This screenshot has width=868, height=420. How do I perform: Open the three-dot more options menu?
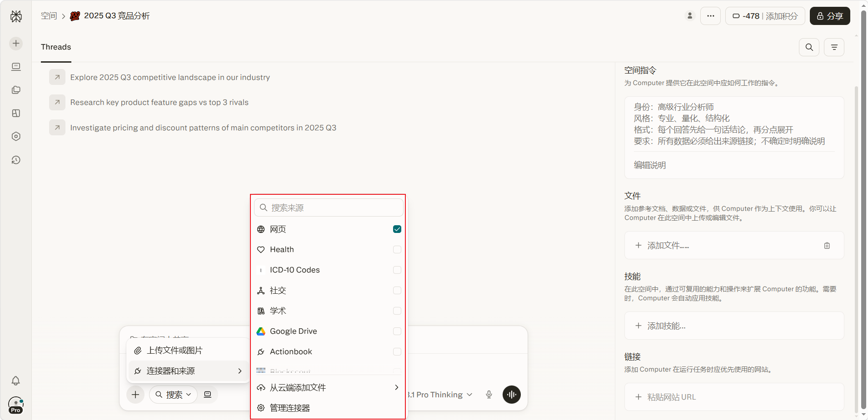(x=711, y=16)
